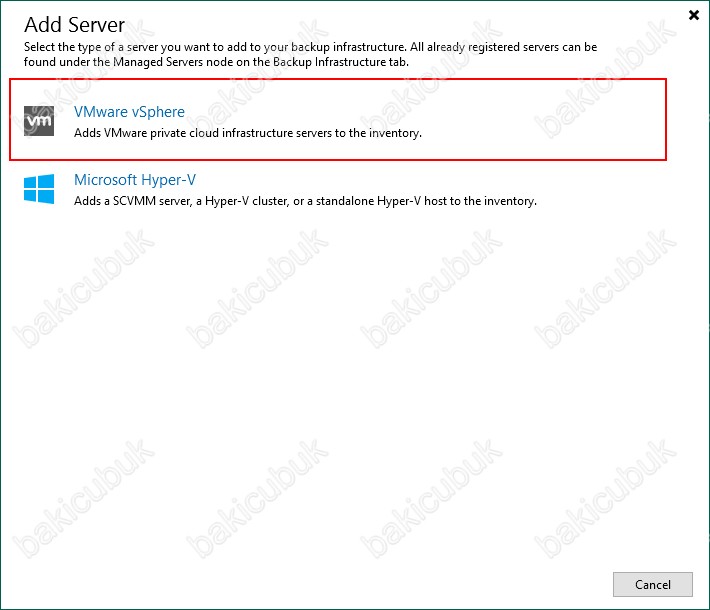Click the word "VMware" in vSphere title
710x610 pixels.
(101, 112)
